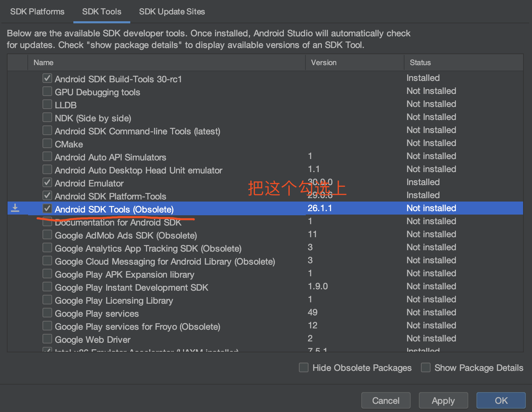Enable Google Web Driver package
The width and height of the screenshot is (532, 412).
click(x=47, y=339)
